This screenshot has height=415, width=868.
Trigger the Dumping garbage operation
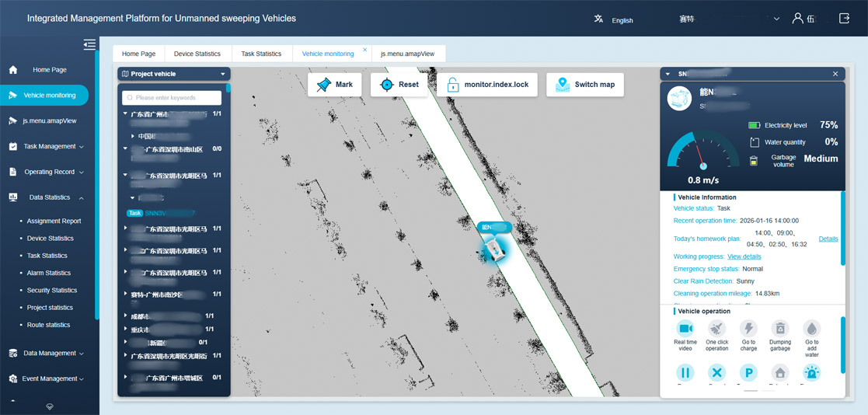779,330
